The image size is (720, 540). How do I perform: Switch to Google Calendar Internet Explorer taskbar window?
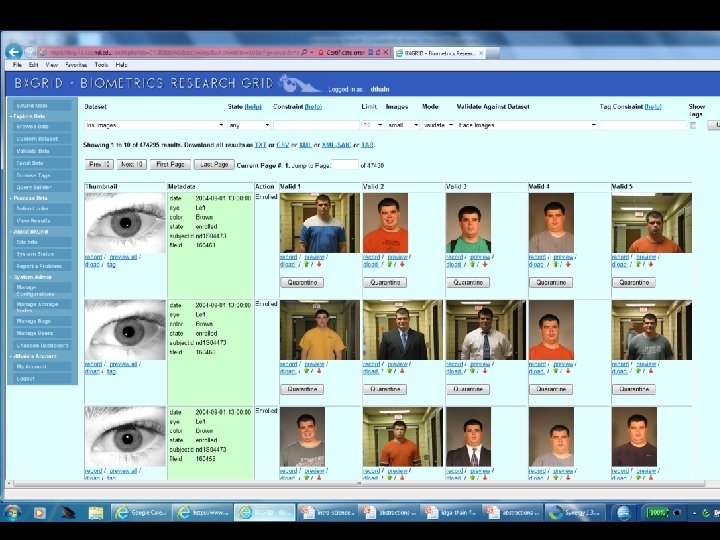(141, 512)
